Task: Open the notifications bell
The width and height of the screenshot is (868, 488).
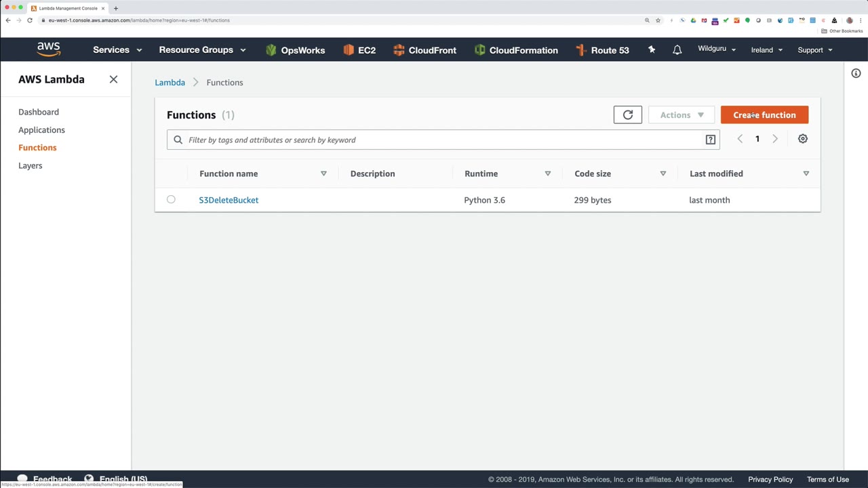Action: point(677,50)
